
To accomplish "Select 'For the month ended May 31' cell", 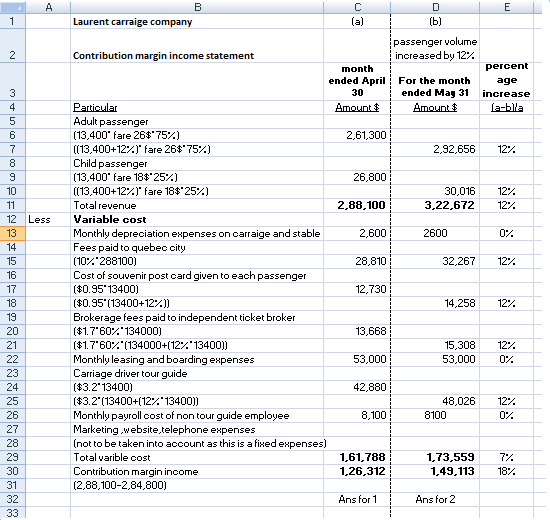I will (x=435, y=82).
